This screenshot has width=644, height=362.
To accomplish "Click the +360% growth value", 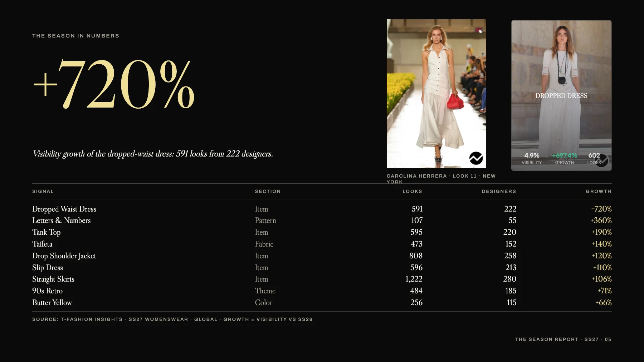I will click(601, 220).
